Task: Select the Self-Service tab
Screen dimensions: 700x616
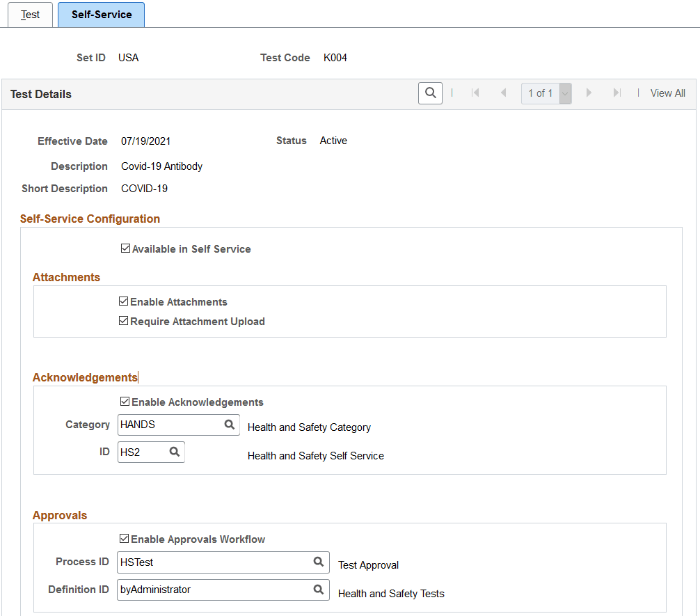Action: (101, 14)
